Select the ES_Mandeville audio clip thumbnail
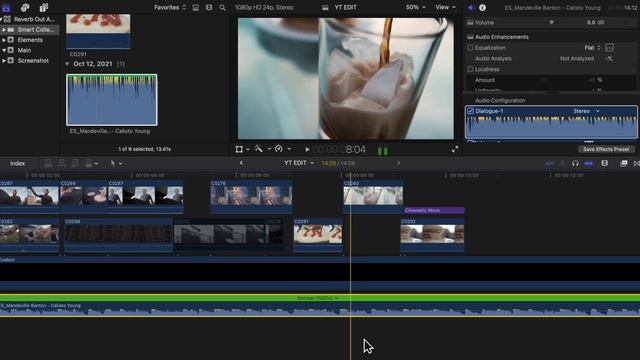 (112, 100)
